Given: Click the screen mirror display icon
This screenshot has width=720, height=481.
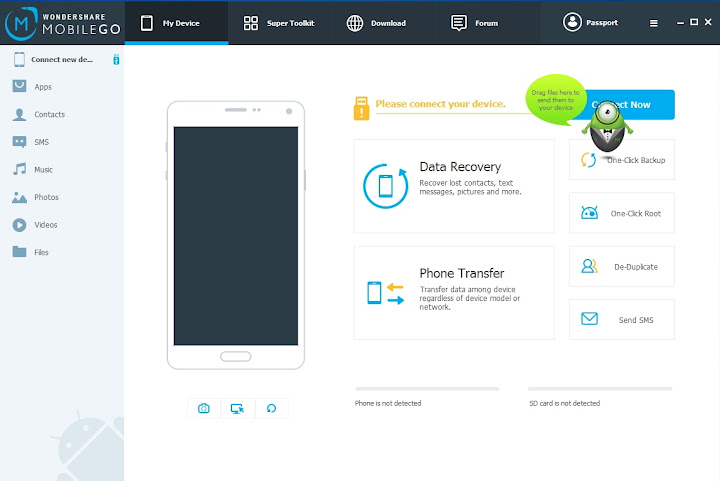Looking at the screenshot, I should (x=237, y=408).
